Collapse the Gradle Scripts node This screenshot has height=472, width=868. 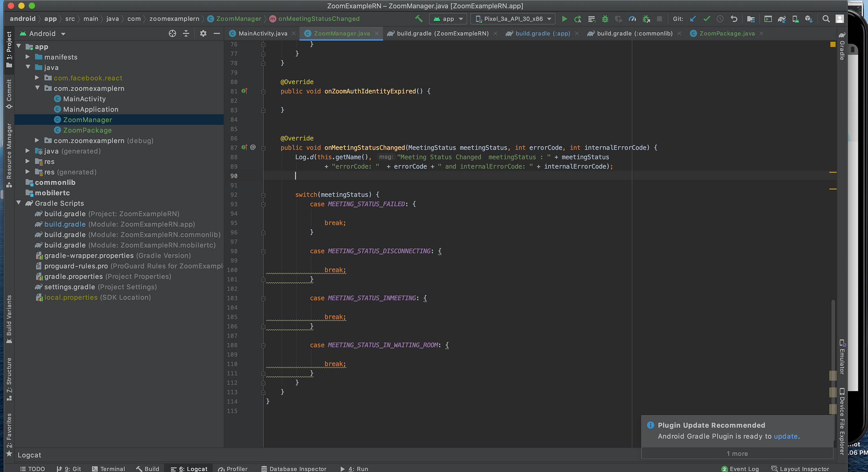[18, 203]
